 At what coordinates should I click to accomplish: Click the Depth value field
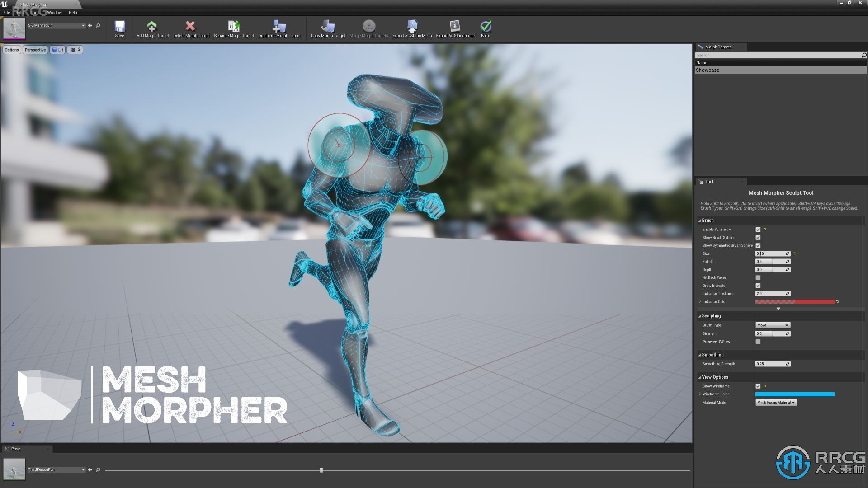coord(773,270)
